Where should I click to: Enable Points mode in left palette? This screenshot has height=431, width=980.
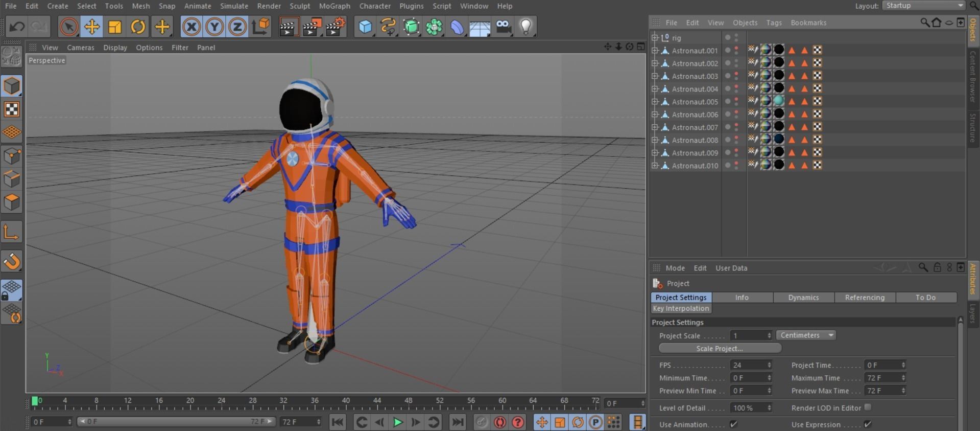(x=12, y=156)
